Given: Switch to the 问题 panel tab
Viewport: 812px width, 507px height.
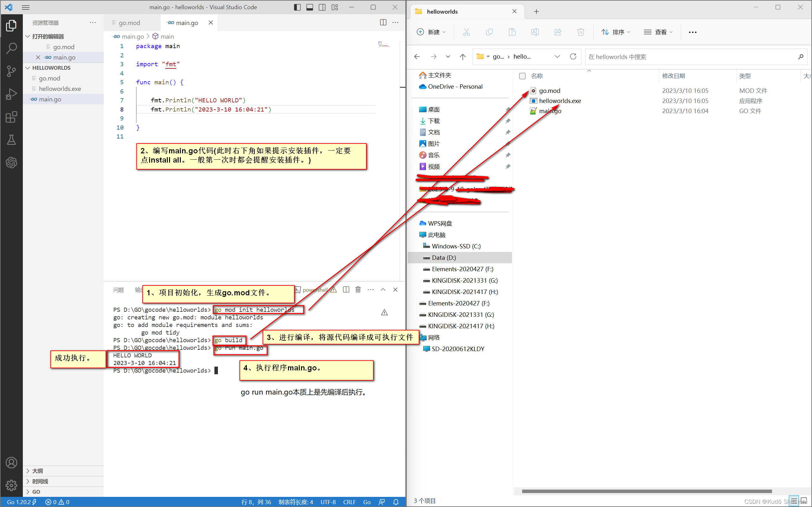Looking at the screenshot, I should pyautogui.click(x=118, y=290).
